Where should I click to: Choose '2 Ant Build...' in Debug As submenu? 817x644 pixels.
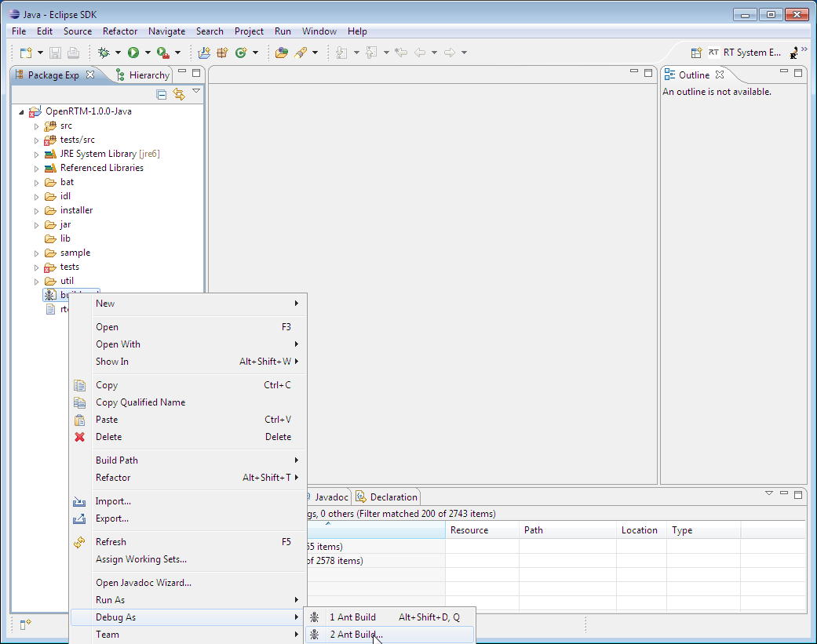[390, 635]
